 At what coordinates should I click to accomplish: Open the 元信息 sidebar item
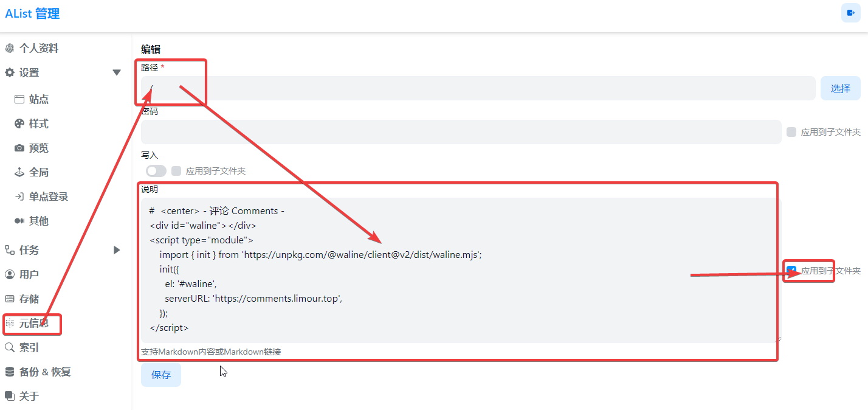point(33,324)
